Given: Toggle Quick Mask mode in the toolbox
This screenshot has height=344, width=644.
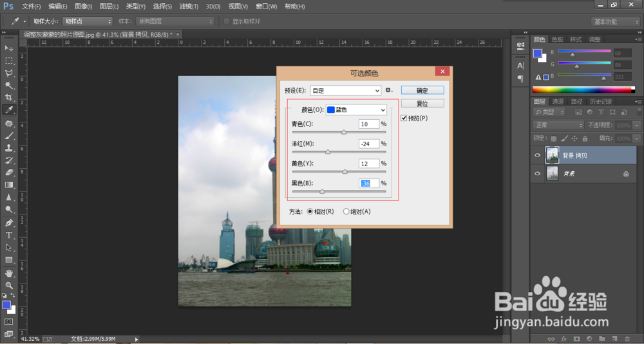Looking at the screenshot, I should pos(8,321).
